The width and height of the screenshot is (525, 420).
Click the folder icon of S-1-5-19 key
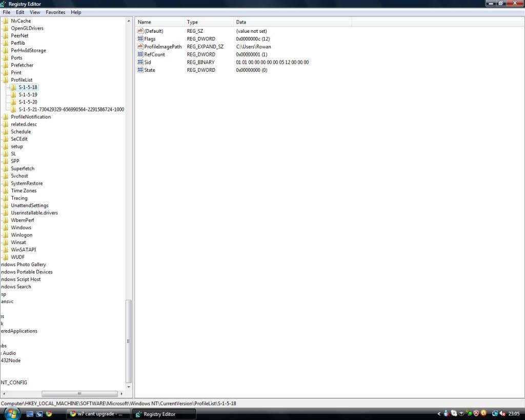click(x=13, y=94)
